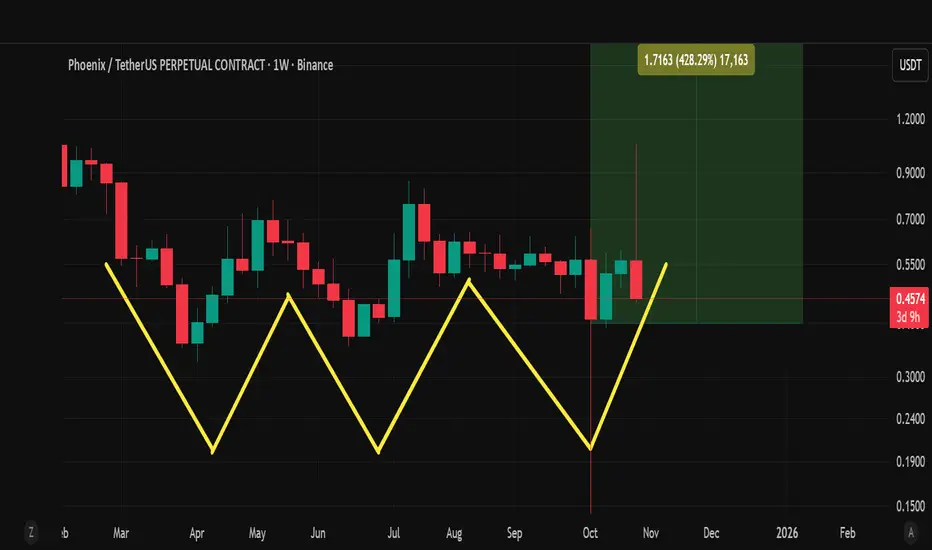
Task: Click the Aug label on time axis
Action: [x=454, y=533]
